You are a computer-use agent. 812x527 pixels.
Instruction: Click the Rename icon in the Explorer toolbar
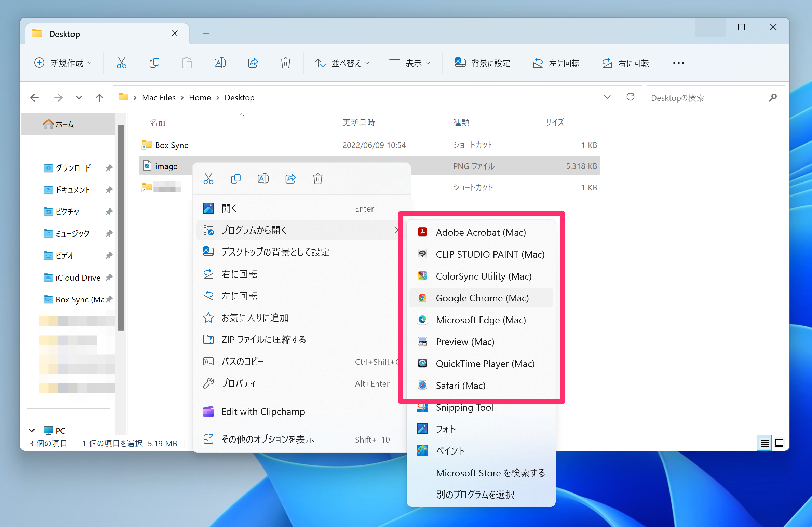pyautogui.click(x=220, y=63)
